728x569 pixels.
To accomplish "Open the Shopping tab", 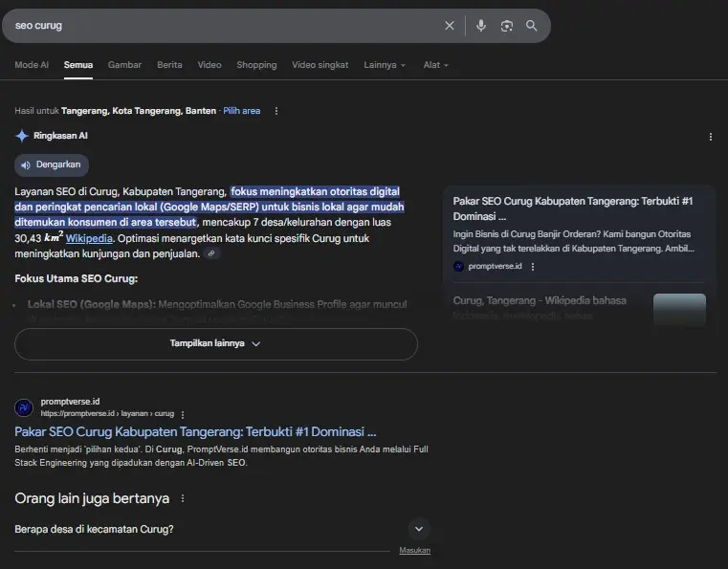I will pyautogui.click(x=256, y=65).
